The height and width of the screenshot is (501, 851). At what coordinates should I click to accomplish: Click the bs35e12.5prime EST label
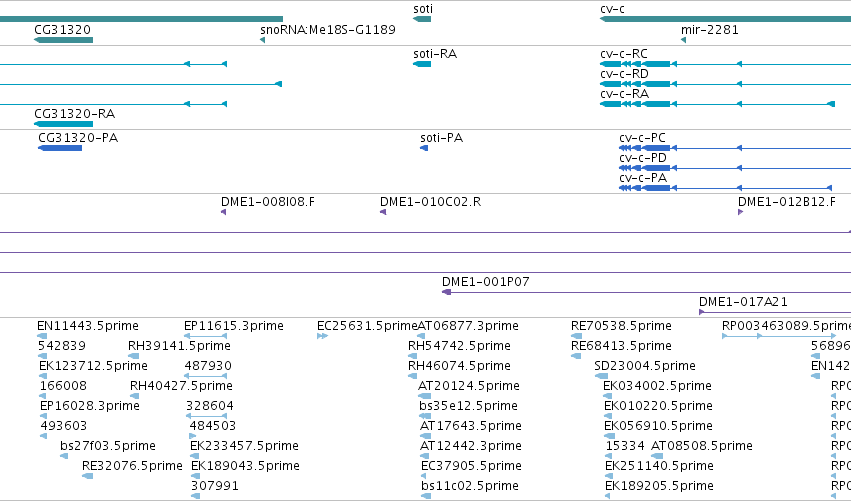point(468,406)
